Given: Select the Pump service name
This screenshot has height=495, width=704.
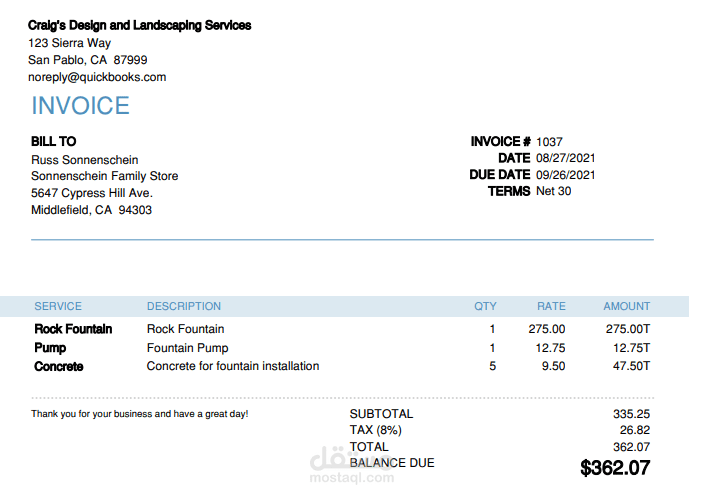Looking at the screenshot, I should [x=50, y=348].
